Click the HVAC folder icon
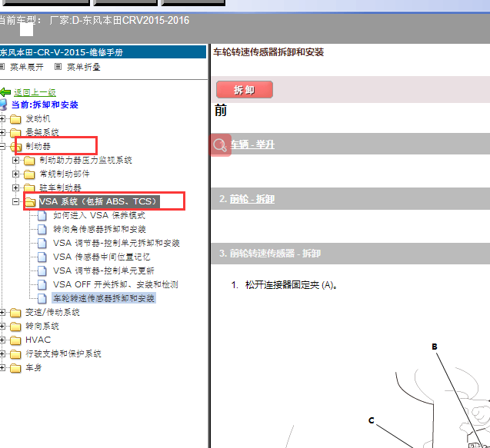 pos(15,340)
